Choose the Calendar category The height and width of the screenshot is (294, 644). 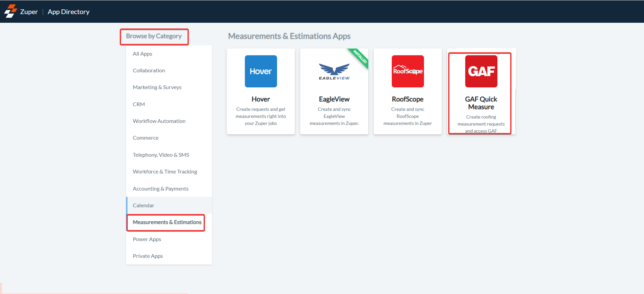pyautogui.click(x=169, y=205)
